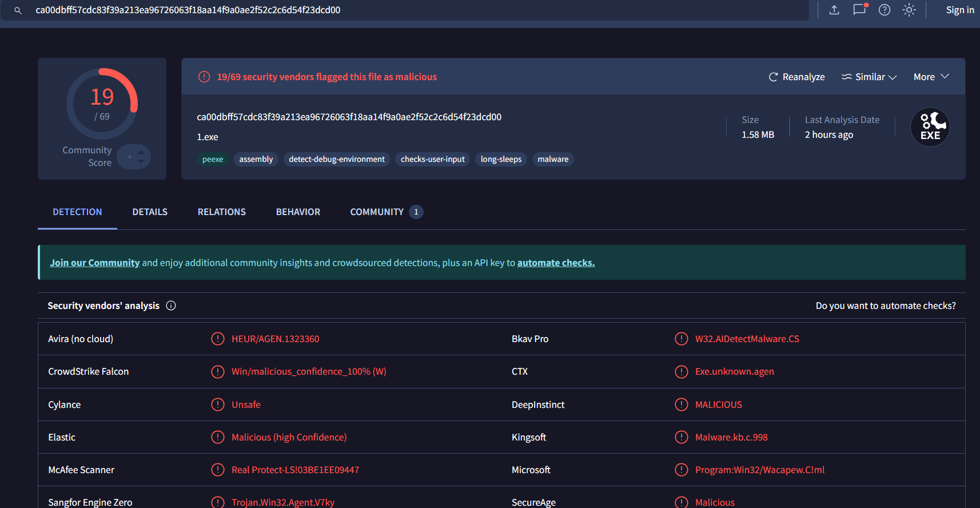This screenshot has height=508, width=980.
Task: Select the checks-user-input tag
Action: coord(433,159)
